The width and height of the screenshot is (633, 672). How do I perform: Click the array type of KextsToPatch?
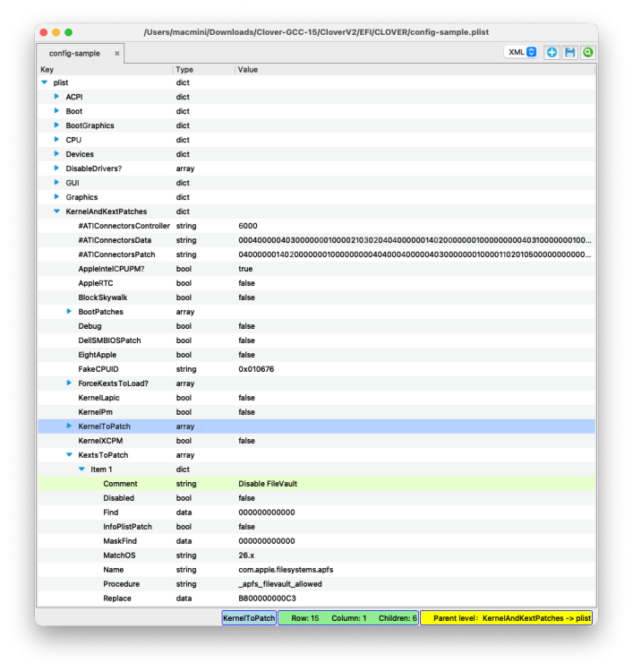click(185, 455)
